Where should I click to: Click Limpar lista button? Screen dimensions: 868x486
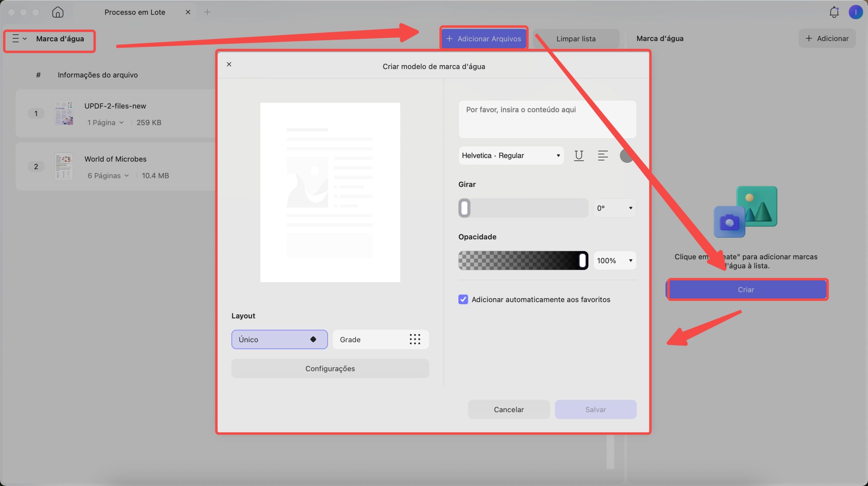(576, 39)
